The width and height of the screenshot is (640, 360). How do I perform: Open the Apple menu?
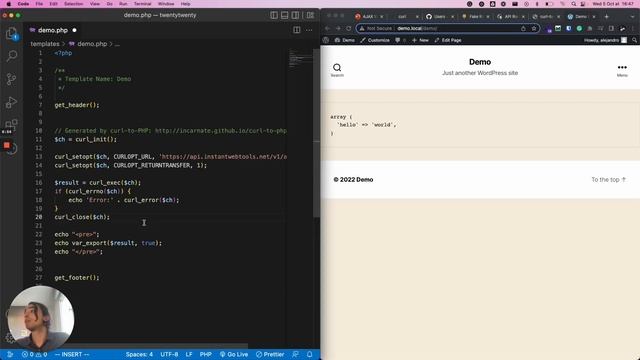9,4
